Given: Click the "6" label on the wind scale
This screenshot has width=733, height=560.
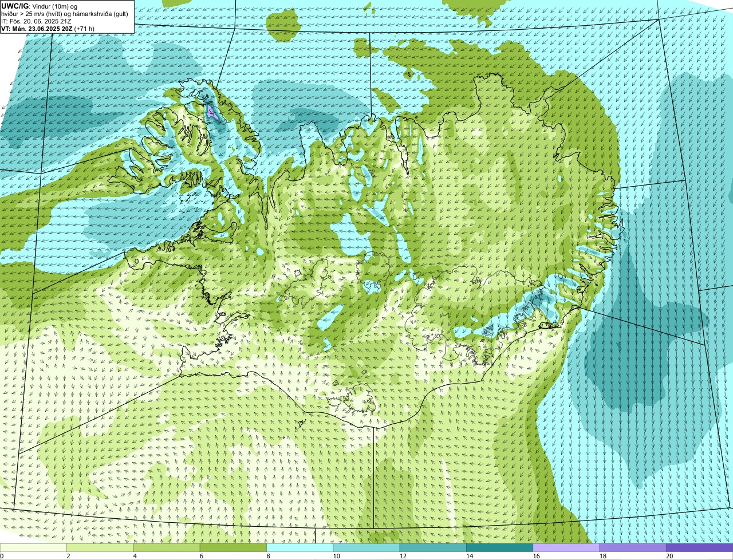Looking at the screenshot, I should (201, 556).
